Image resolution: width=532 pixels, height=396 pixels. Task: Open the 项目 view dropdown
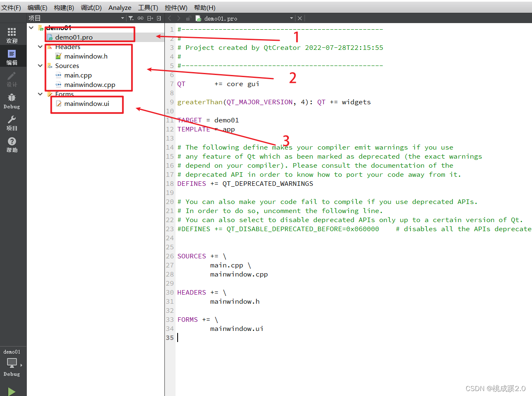(x=122, y=18)
